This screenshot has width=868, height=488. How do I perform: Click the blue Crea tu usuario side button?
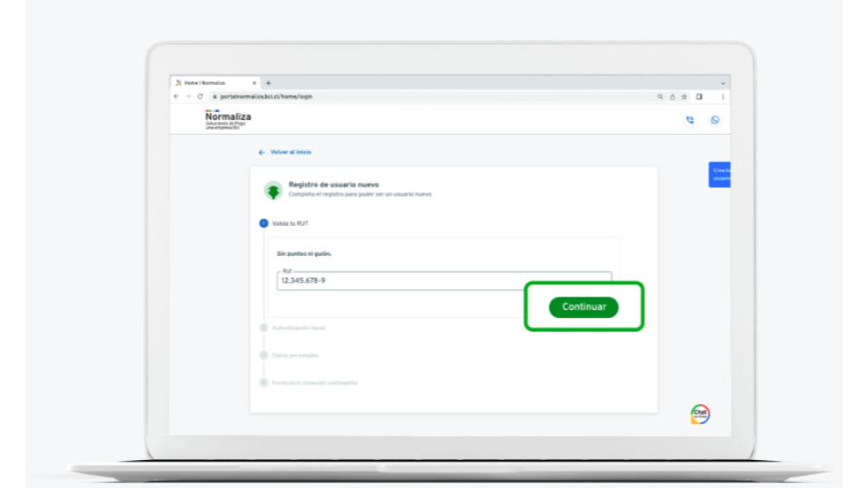720,174
